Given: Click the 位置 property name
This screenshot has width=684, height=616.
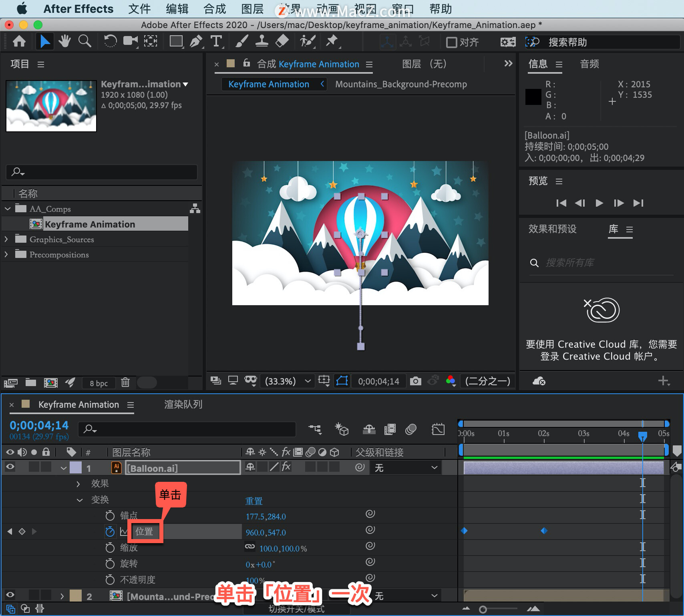Looking at the screenshot, I should (144, 531).
